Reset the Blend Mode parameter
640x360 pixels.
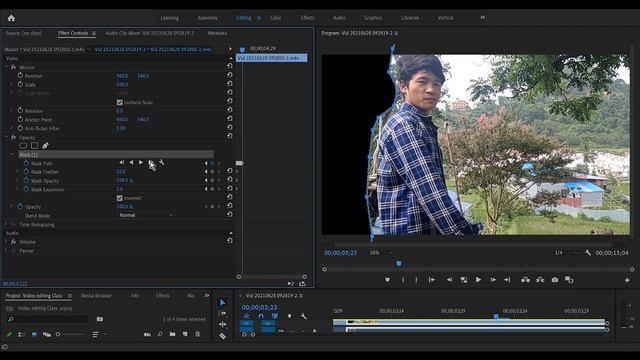[230, 214]
